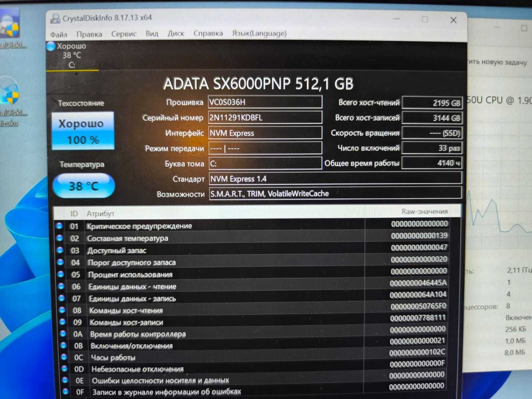Click status dot for Единицы данных - запись row

click(62, 298)
